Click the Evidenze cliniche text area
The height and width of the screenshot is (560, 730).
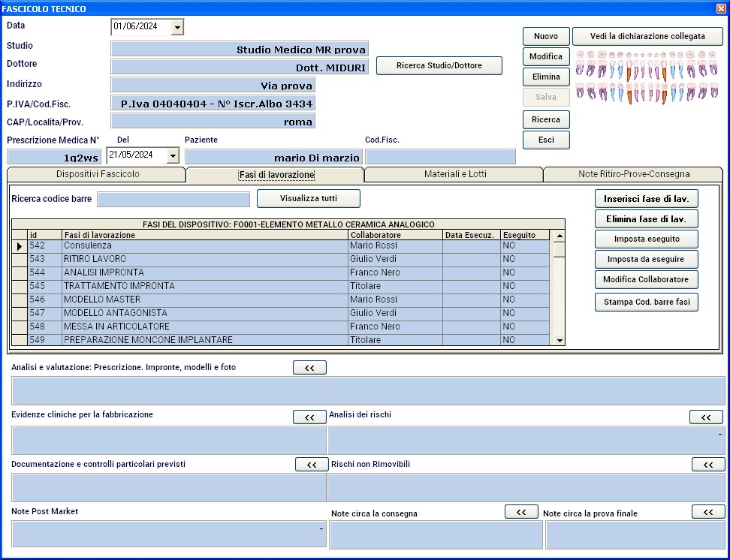(x=169, y=441)
